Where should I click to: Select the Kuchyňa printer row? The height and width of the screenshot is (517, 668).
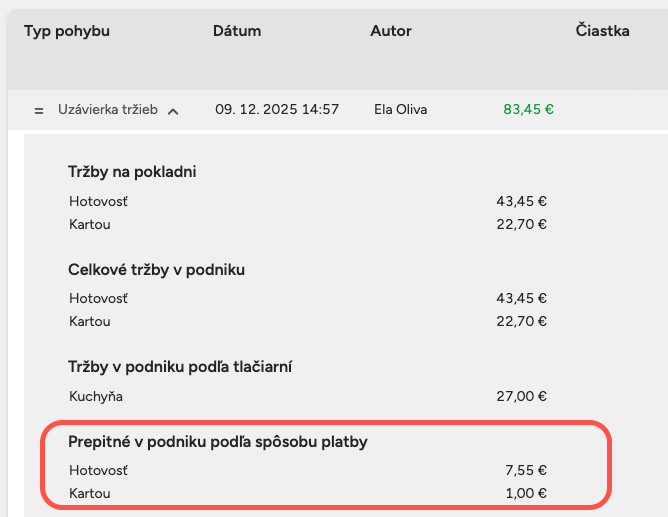(96, 396)
